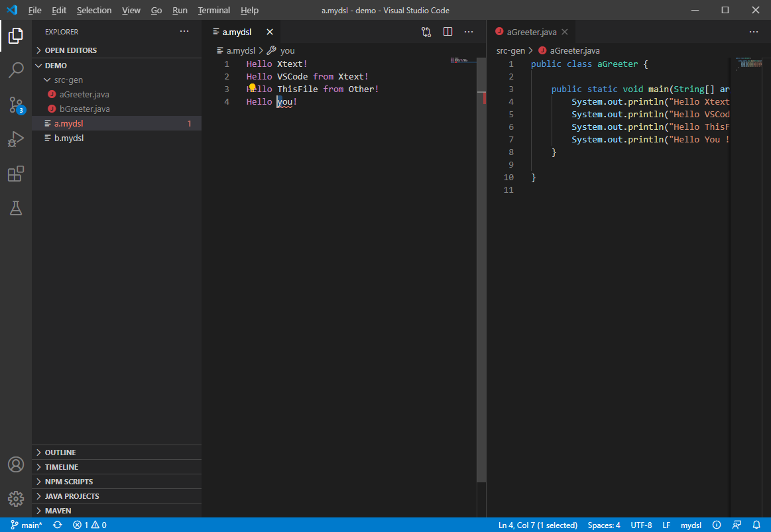Switch to the aGreeter.java tab
This screenshot has width=771, height=532.
pos(530,32)
